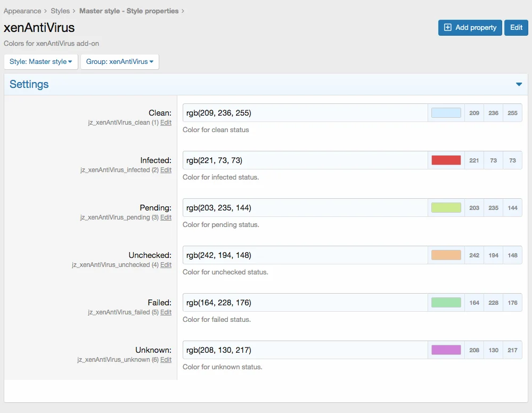Go to Appearance breadcrumb
532x413 pixels.
tap(22, 11)
